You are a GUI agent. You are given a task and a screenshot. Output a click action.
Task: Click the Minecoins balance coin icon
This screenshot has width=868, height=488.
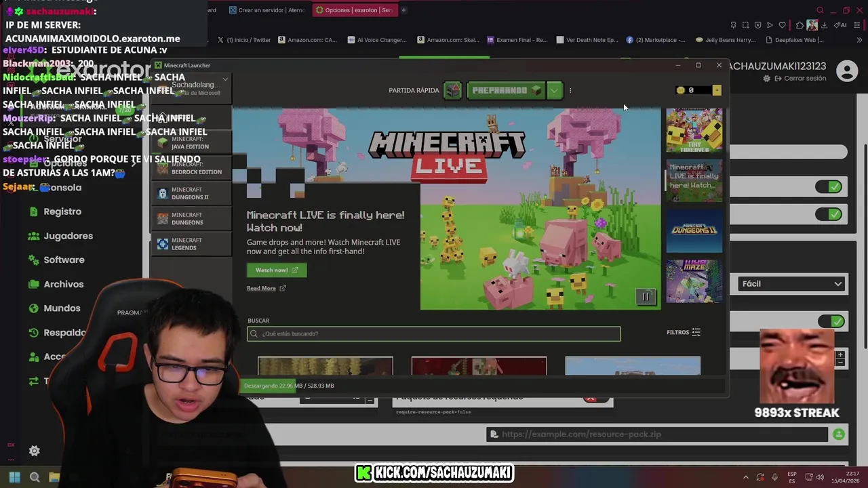click(x=681, y=90)
